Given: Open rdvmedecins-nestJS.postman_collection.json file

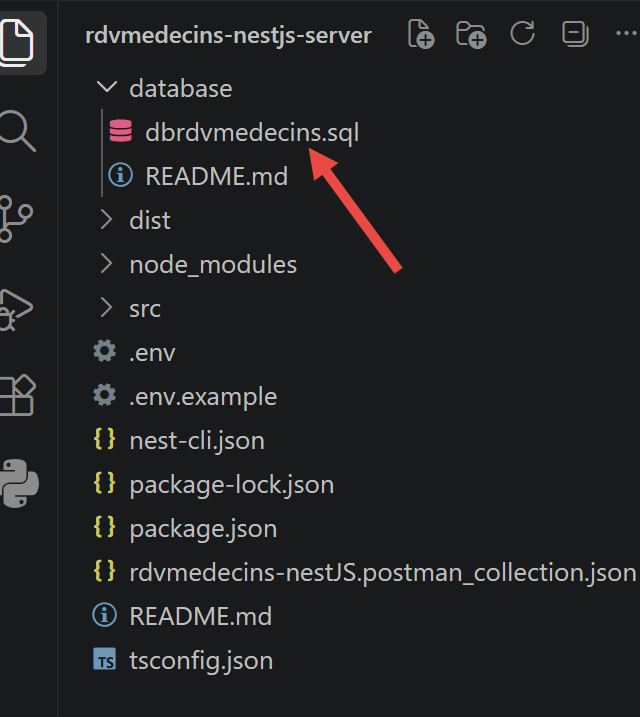Looking at the screenshot, I should click(x=383, y=573).
